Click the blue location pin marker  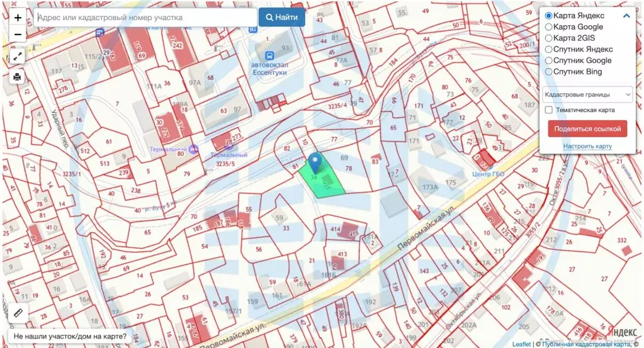315,163
